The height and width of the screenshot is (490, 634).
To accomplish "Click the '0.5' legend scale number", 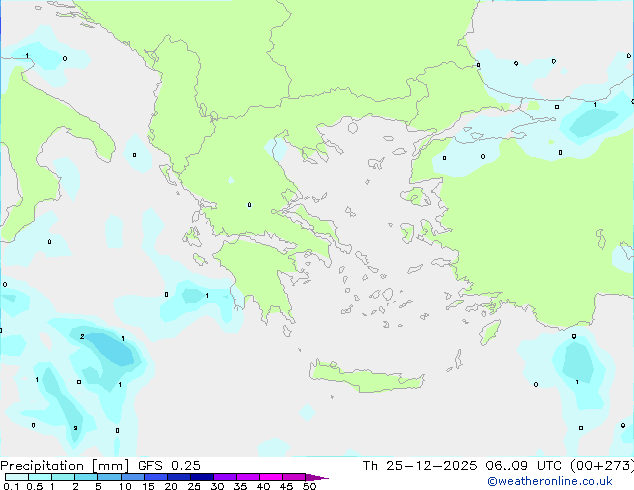I will [x=35, y=486].
